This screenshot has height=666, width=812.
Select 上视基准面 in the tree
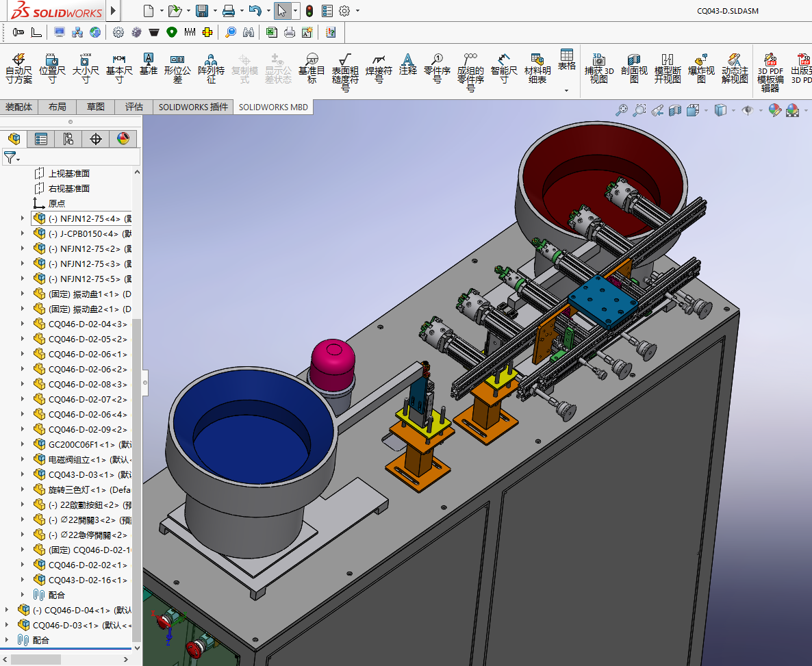click(x=69, y=173)
